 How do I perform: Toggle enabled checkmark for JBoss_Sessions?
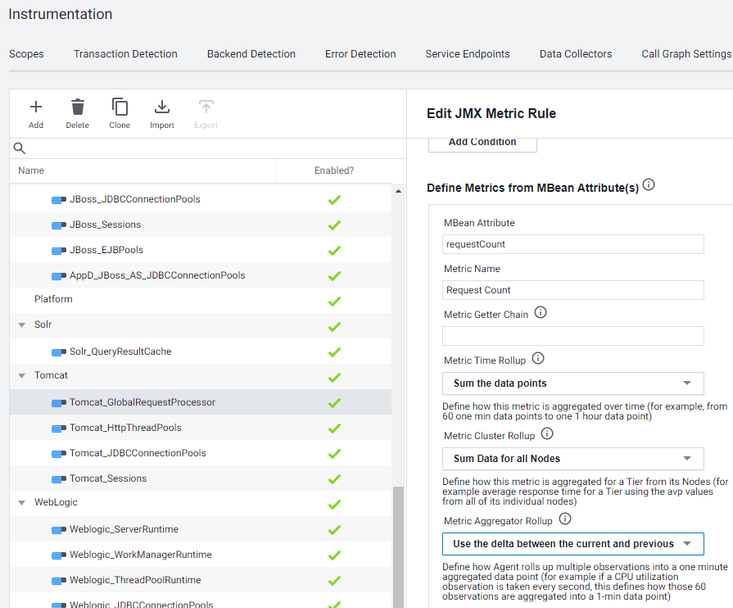(x=334, y=225)
